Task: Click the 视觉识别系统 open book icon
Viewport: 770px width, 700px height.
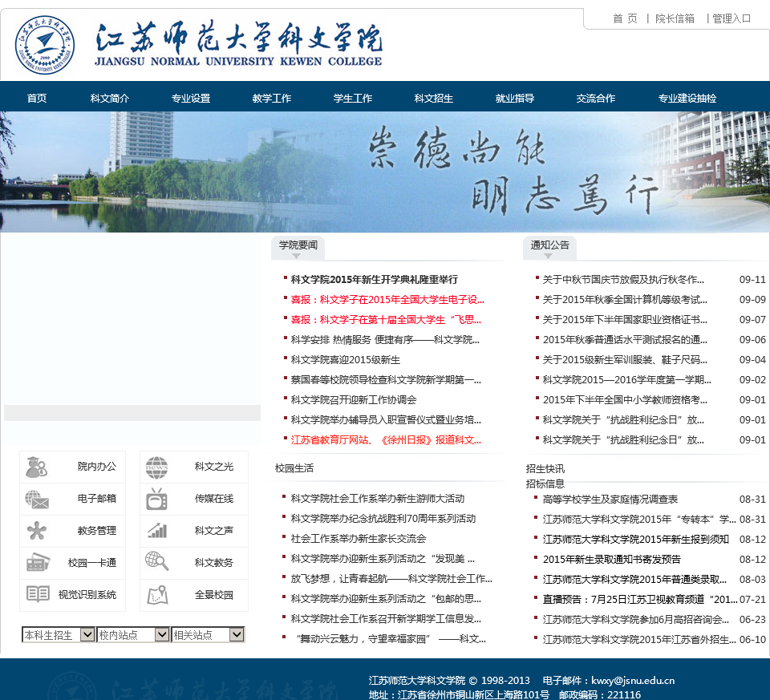Action: pyautogui.click(x=38, y=594)
